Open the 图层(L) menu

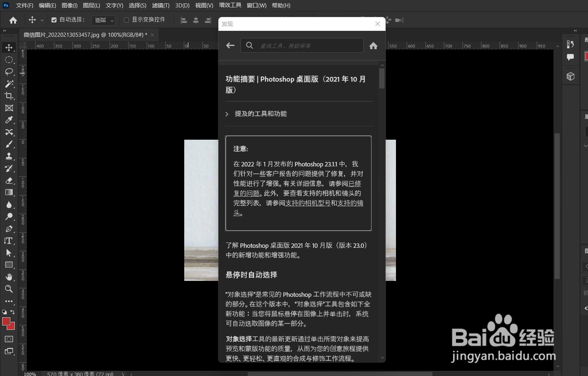click(x=91, y=6)
